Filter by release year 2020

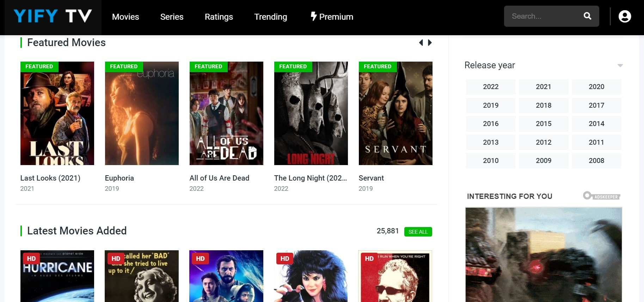(596, 87)
